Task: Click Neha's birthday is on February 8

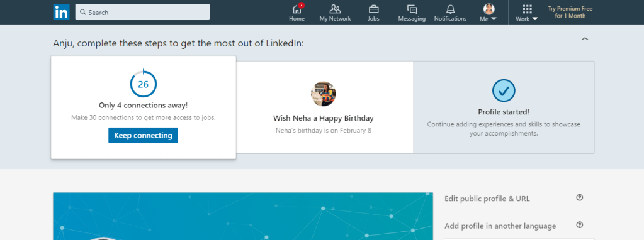Action: [323, 131]
